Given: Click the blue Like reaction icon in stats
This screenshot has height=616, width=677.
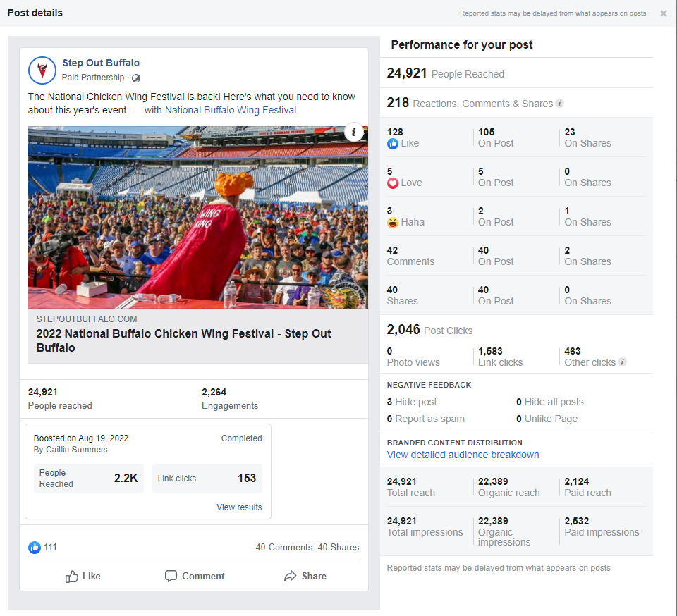Looking at the screenshot, I should coord(393,144).
